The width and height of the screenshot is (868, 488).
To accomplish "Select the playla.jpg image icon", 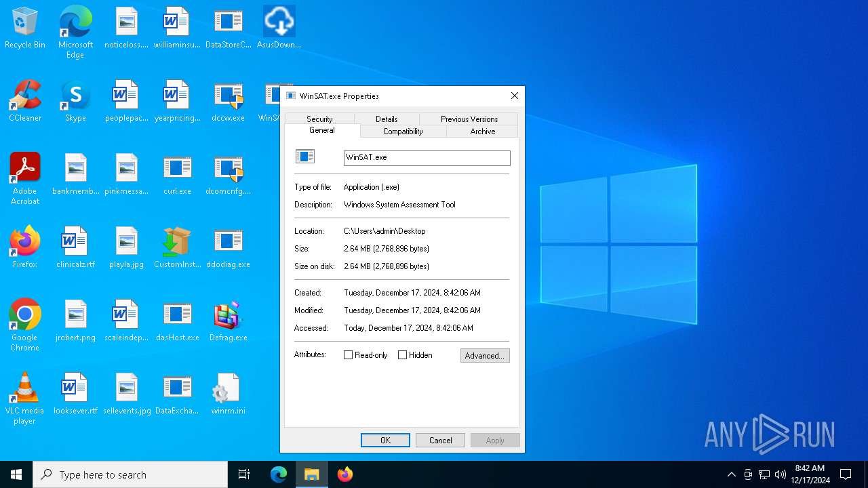I will pos(126,248).
